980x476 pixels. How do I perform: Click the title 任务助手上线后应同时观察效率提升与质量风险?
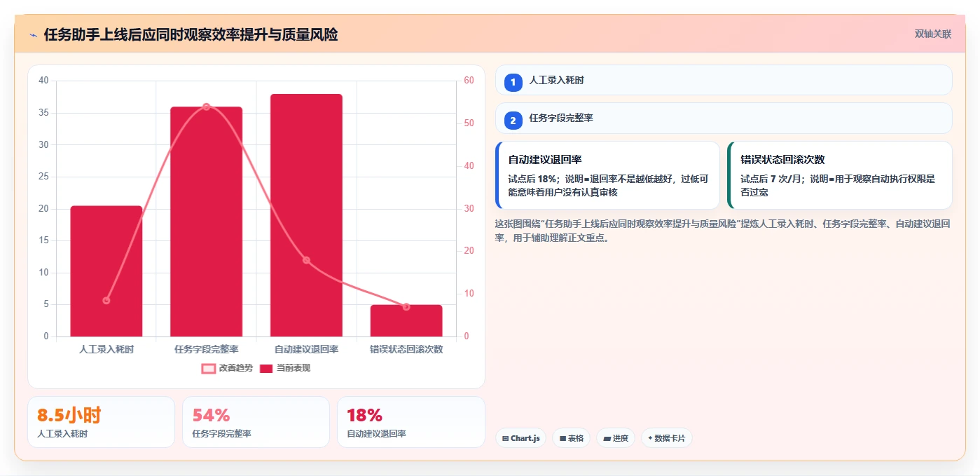coord(191,34)
